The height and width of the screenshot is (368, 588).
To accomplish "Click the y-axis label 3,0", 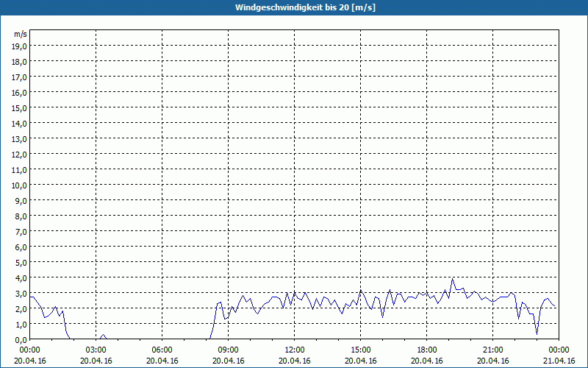I will coord(21,293).
